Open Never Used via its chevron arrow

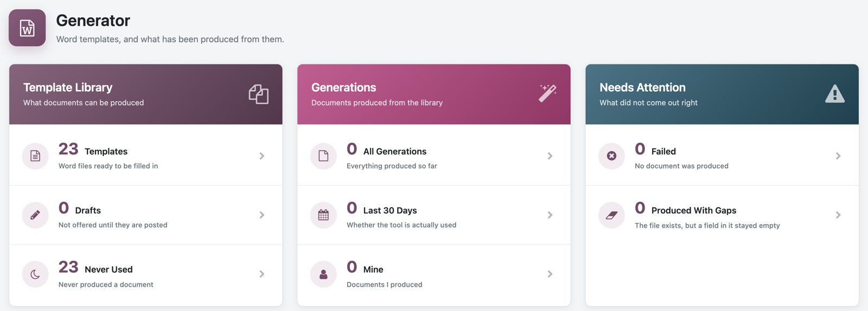(262, 274)
